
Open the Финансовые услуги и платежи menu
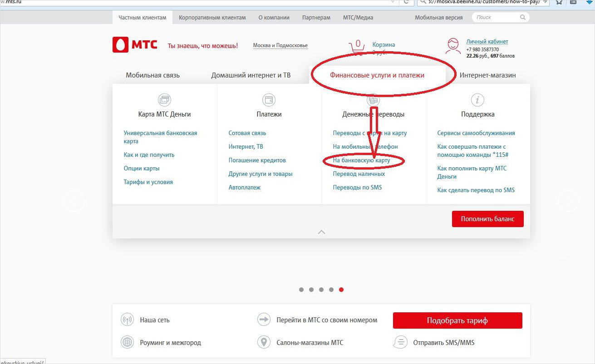point(377,75)
